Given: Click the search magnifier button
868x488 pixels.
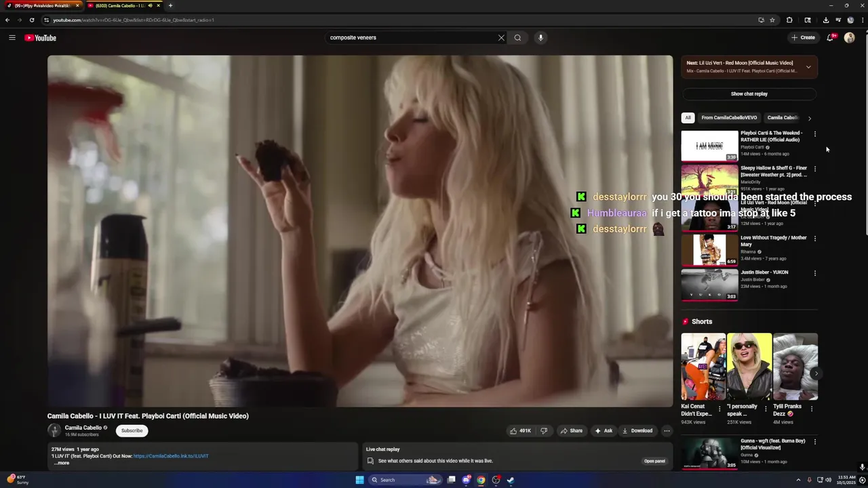Looking at the screenshot, I should [x=517, y=38].
